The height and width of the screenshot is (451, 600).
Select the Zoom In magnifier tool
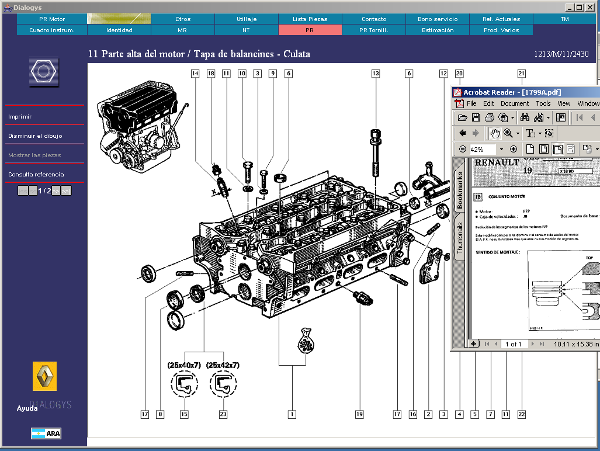coord(508,133)
